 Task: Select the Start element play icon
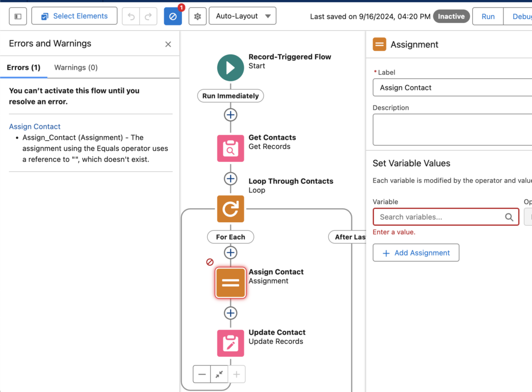tap(230, 67)
